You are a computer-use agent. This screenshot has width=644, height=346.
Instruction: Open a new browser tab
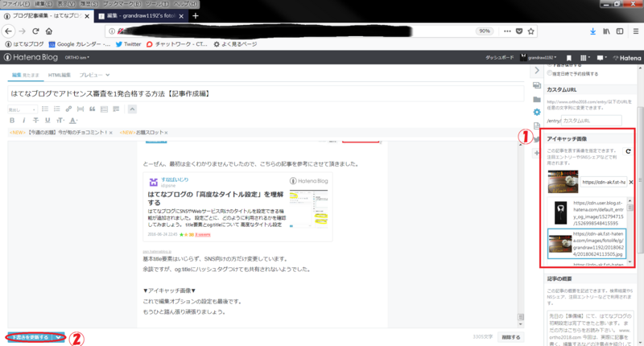tap(196, 15)
